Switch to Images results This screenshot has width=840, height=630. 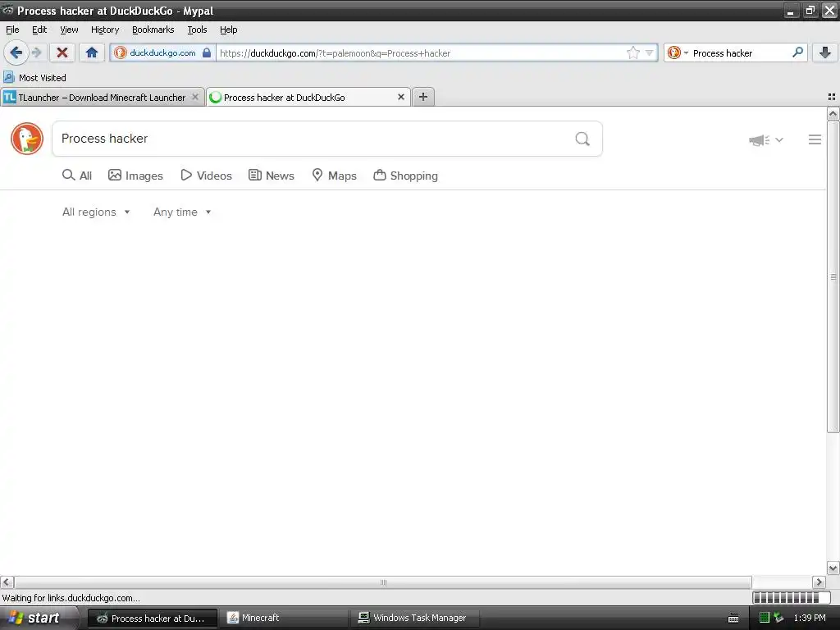click(135, 176)
